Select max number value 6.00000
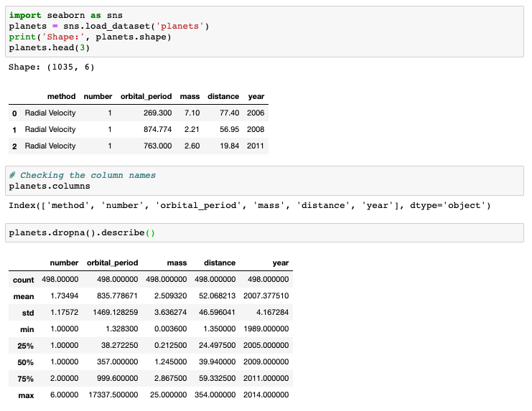The height and width of the screenshot is (411, 532). (65, 395)
